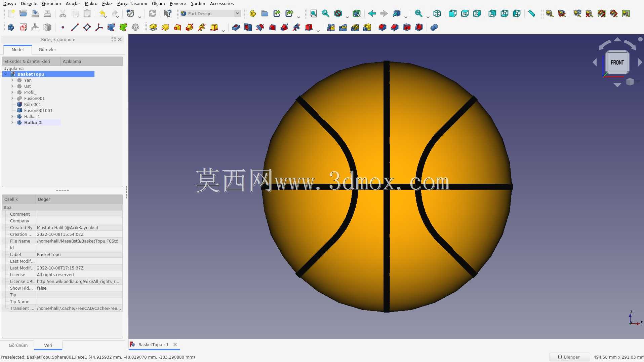Select Fusion001001 in the model tree
The height and width of the screenshot is (362, 644).
pos(38,110)
